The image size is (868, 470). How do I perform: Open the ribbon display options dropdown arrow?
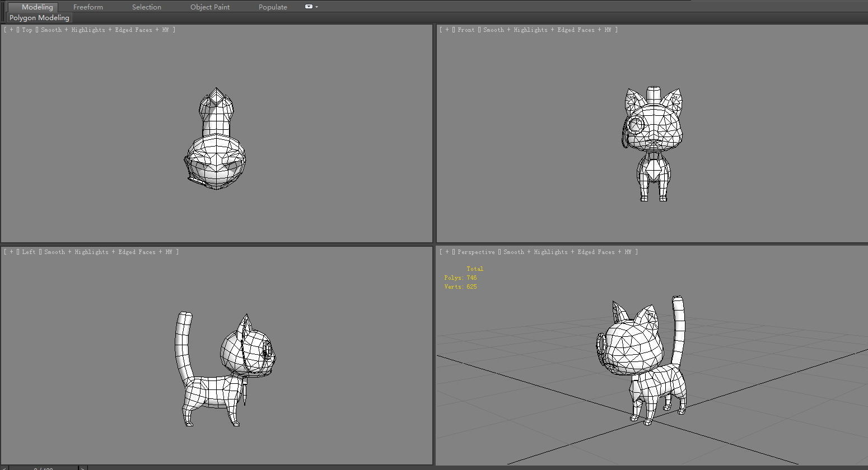point(317,7)
